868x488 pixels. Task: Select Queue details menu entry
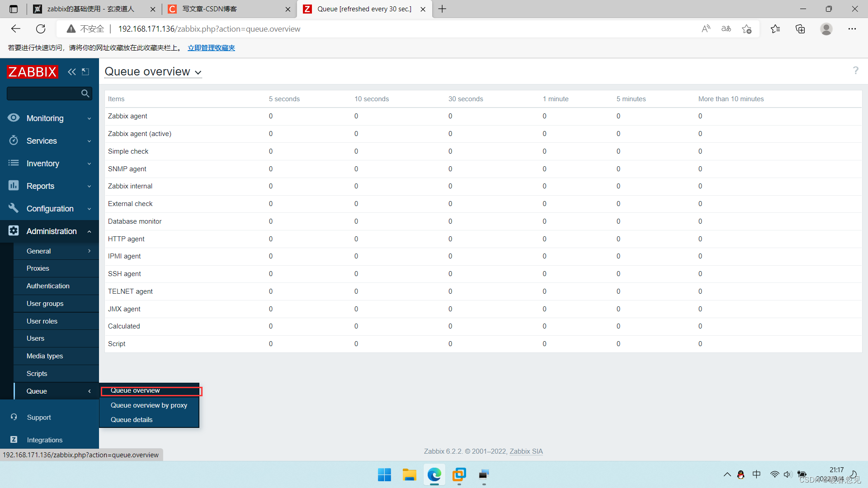(x=132, y=420)
